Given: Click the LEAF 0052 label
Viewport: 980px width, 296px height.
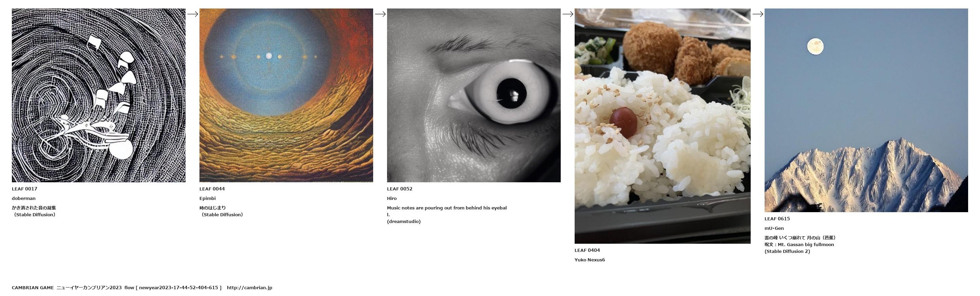Looking at the screenshot, I should tap(400, 189).
